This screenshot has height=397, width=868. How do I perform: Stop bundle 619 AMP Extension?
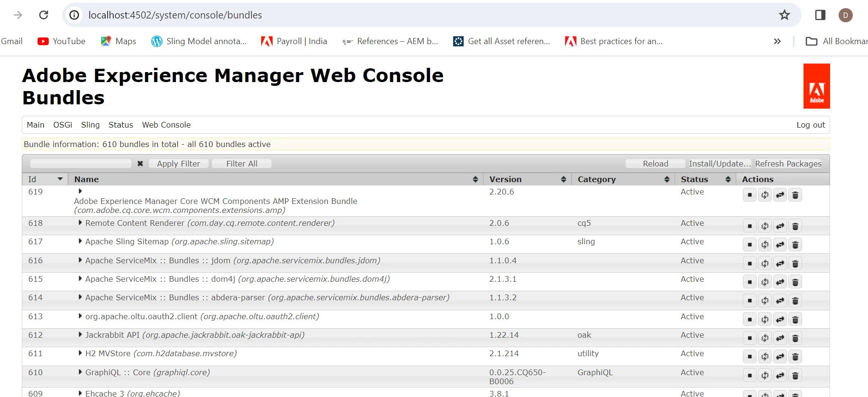click(749, 195)
